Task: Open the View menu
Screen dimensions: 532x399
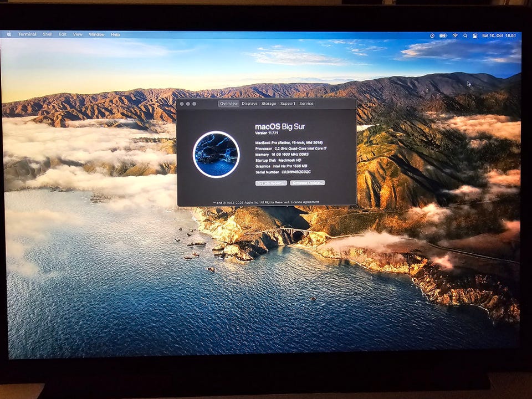Action: point(78,34)
